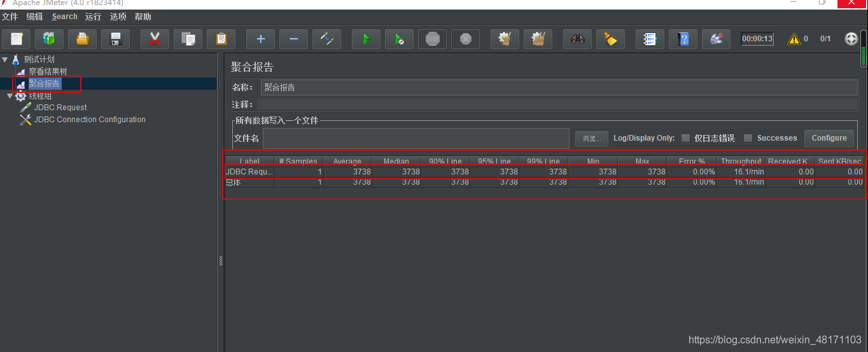Click the Throughput column header
This screenshot has height=352, width=868.
pos(741,161)
